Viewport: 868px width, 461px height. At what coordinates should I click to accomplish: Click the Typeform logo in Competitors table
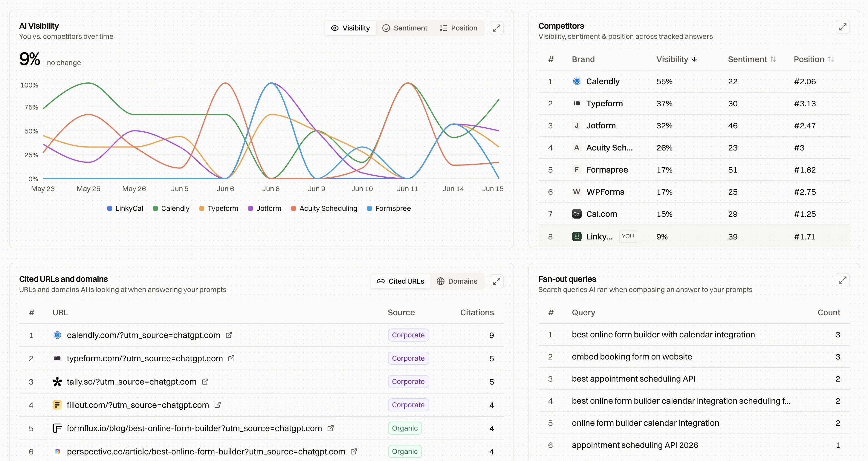577,103
